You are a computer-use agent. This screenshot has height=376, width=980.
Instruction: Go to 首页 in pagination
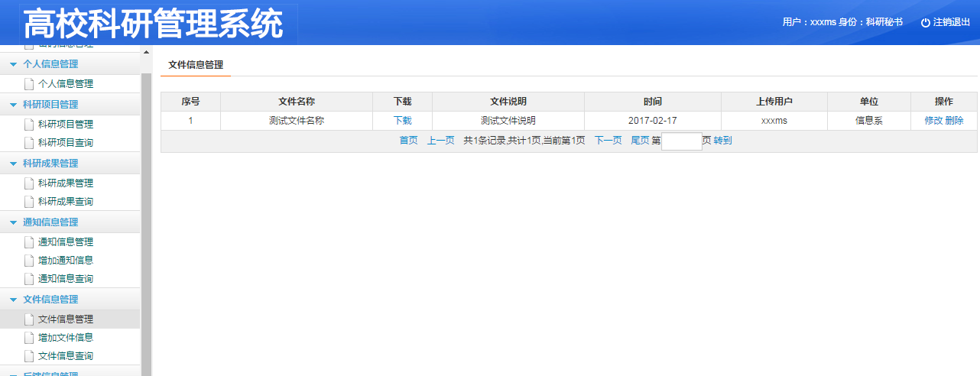tap(409, 141)
